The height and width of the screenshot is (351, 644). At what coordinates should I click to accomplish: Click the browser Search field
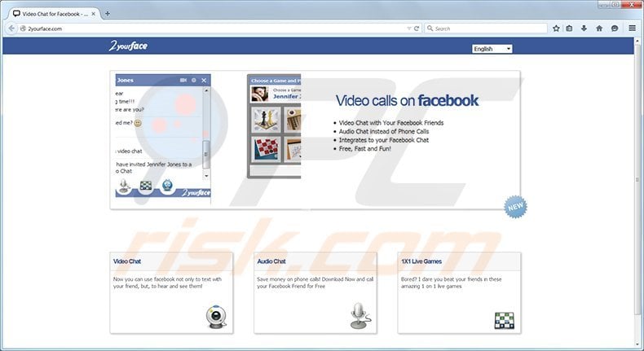point(486,29)
